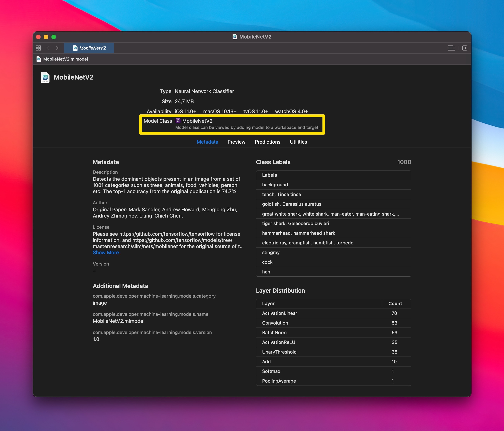The width and height of the screenshot is (504, 431).
Task: Click the 'macOS 10.13+' availability value
Action: 220,111
